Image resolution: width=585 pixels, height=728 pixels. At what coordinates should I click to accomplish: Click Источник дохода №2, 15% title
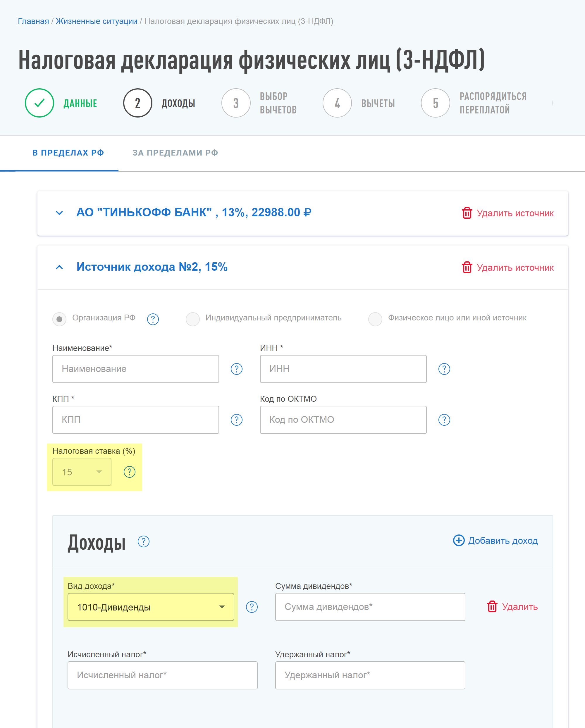152,267
